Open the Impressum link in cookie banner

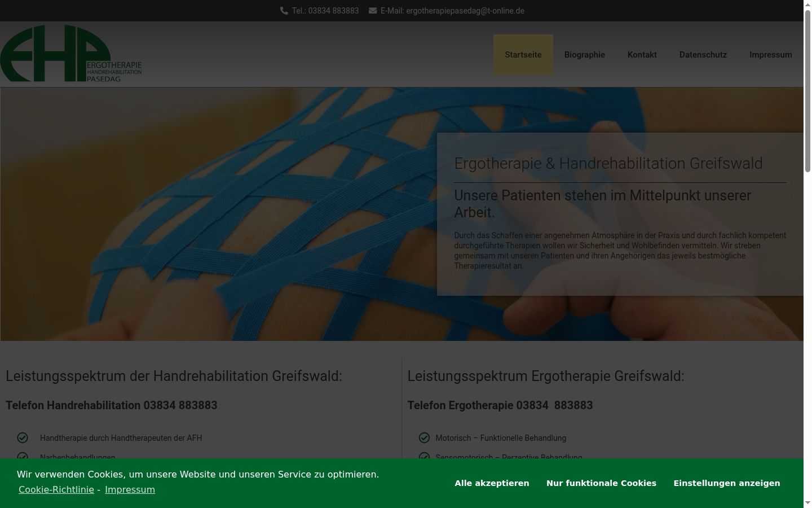(130, 489)
